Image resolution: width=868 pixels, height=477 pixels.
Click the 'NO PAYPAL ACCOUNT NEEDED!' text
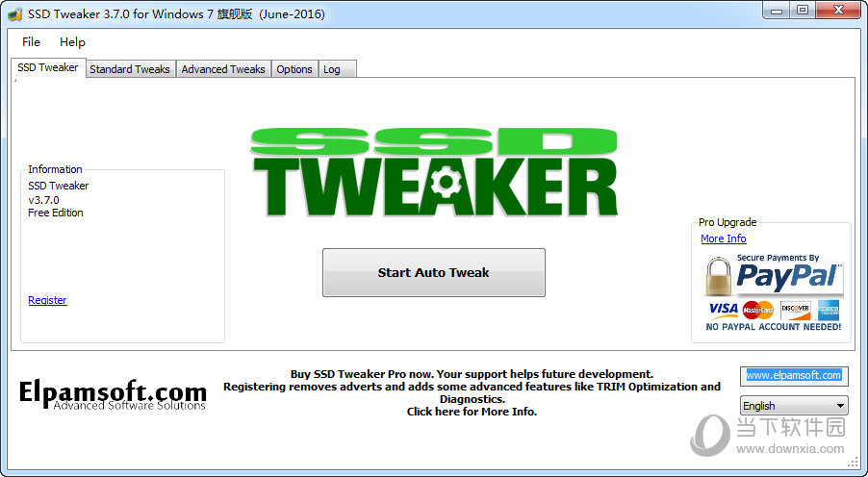tap(774, 326)
